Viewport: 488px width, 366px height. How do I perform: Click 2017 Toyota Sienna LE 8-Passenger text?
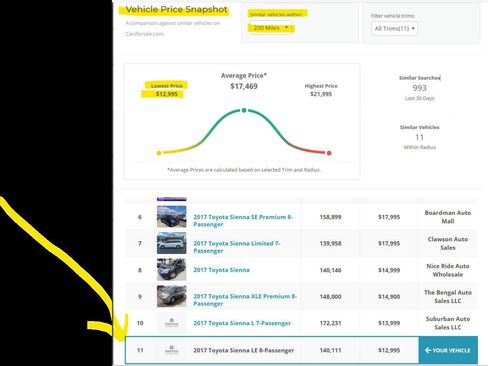tap(244, 350)
